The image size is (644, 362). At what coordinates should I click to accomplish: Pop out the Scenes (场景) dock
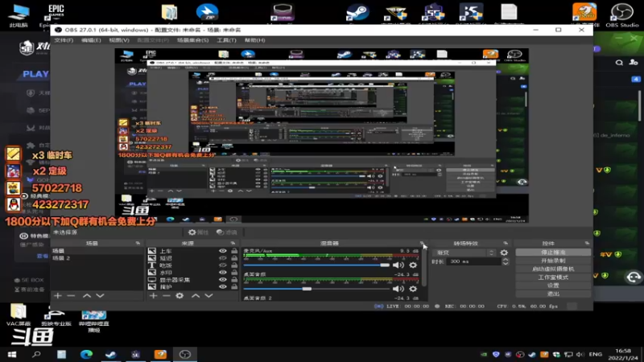138,244
